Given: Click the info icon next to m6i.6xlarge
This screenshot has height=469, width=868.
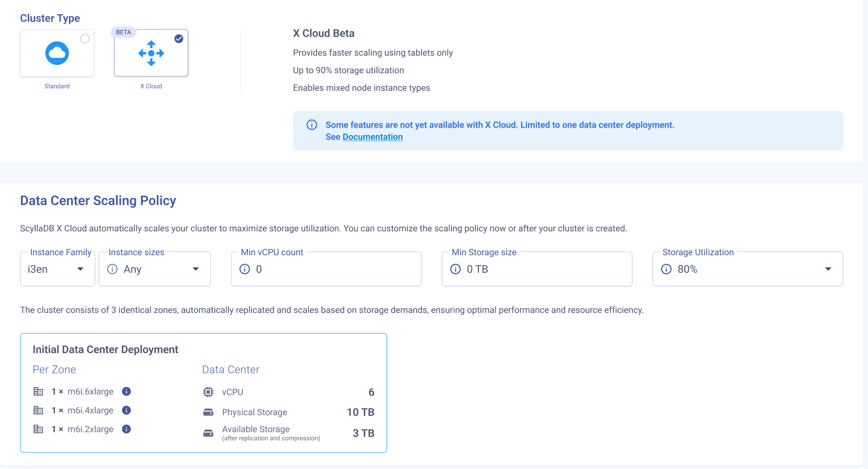Looking at the screenshot, I should coord(127,391).
